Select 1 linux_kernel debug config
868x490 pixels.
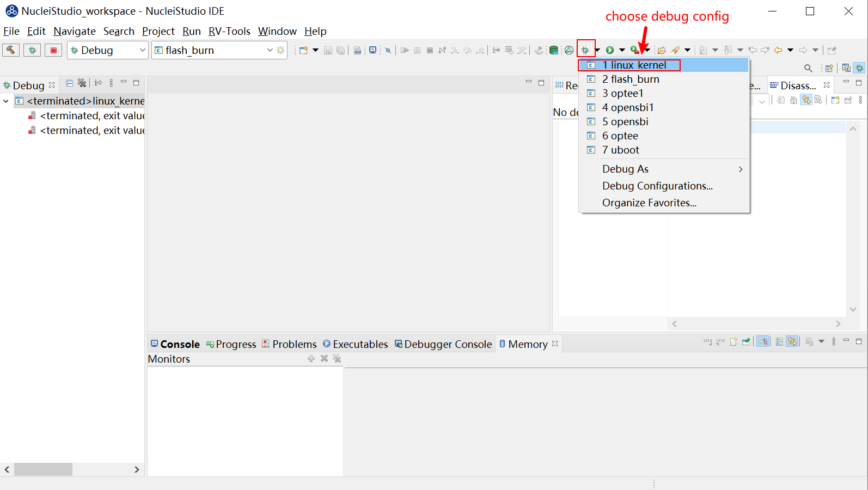pyautogui.click(x=664, y=65)
